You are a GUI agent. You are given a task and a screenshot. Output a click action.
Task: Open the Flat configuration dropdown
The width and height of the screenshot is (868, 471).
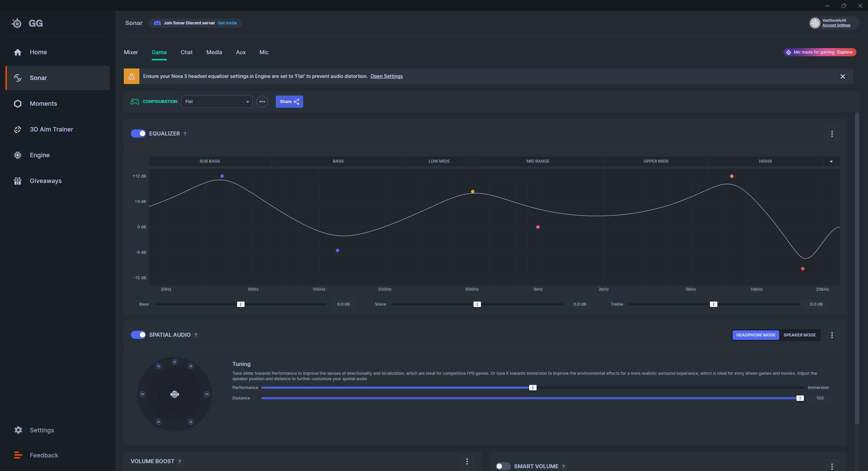pos(217,102)
